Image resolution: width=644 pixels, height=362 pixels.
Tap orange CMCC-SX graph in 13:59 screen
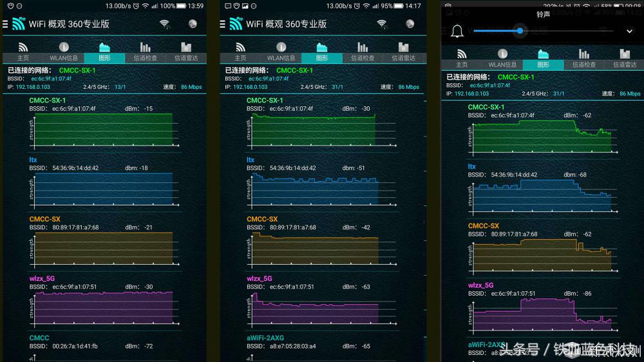pyautogui.click(x=104, y=249)
